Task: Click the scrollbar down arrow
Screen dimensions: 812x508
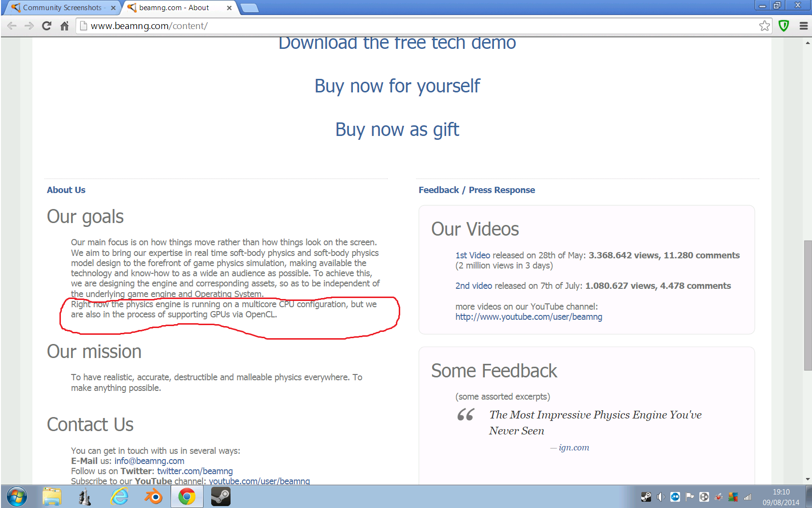Action: (x=808, y=479)
